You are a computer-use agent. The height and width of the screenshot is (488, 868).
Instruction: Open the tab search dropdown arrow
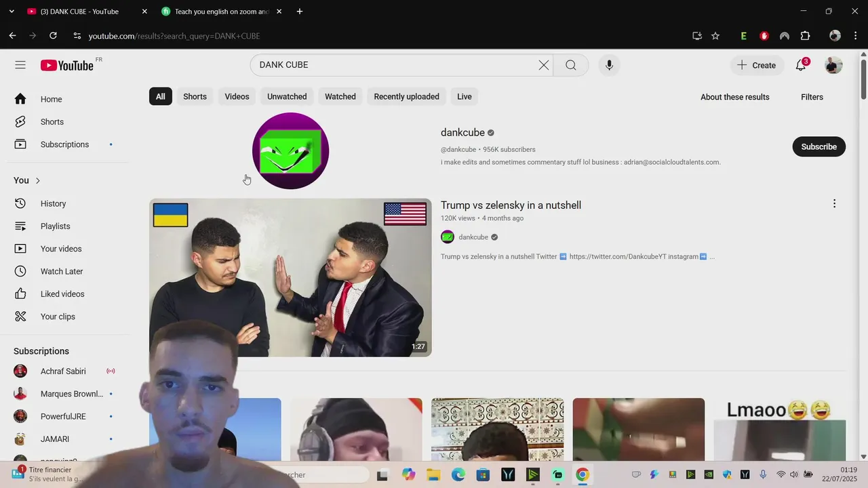coord(12,12)
